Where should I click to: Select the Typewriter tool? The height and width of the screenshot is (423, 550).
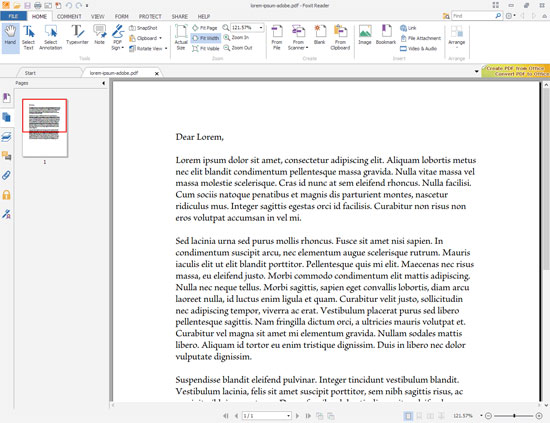point(77,35)
